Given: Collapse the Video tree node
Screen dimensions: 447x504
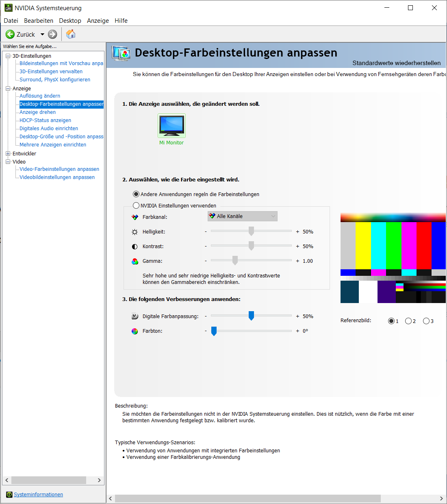Looking at the screenshot, I should click(8, 162).
